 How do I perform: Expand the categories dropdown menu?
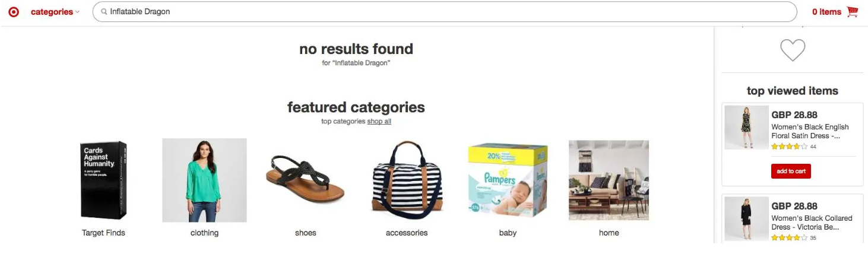coord(55,12)
